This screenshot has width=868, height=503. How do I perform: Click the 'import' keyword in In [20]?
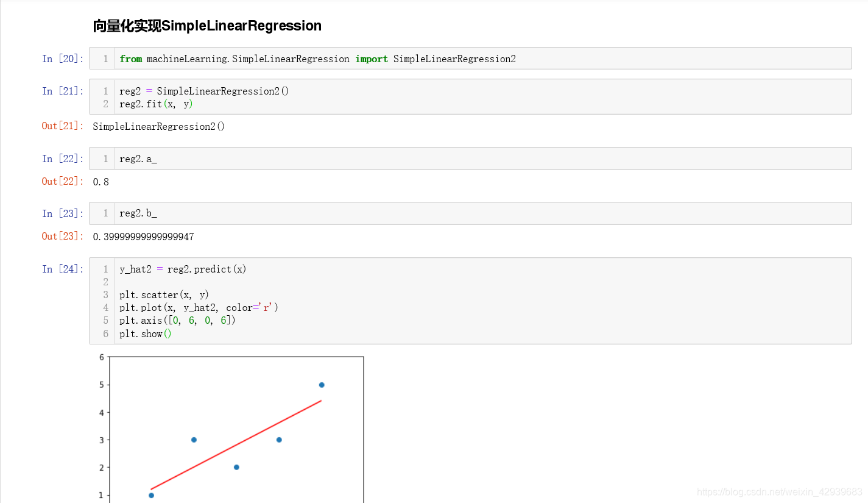click(372, 59)
